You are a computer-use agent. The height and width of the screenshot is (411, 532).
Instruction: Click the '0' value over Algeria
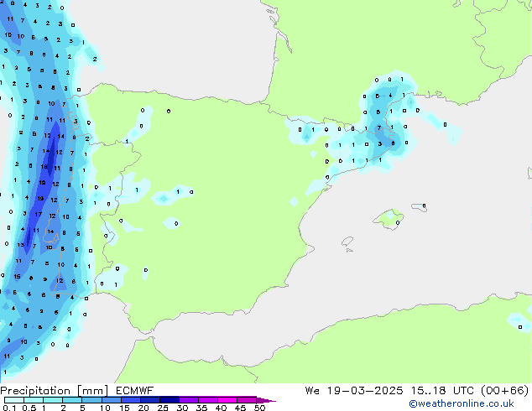coord(520,327)
